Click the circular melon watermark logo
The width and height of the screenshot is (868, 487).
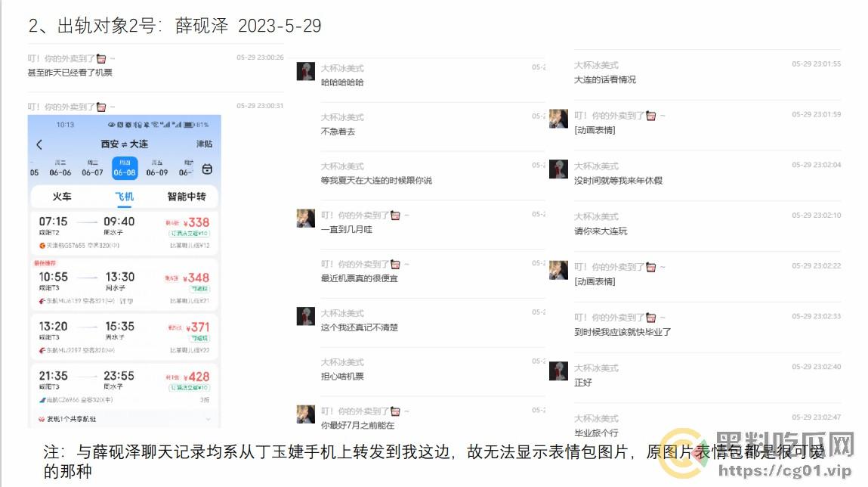[681, 451]
